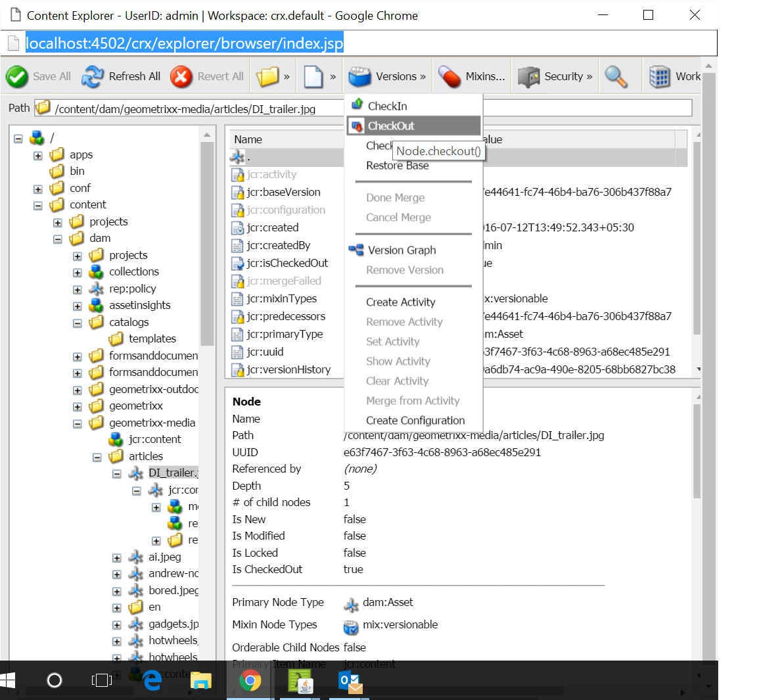
Task: Click the magnifying glass search icon
Action: (616, 77)
